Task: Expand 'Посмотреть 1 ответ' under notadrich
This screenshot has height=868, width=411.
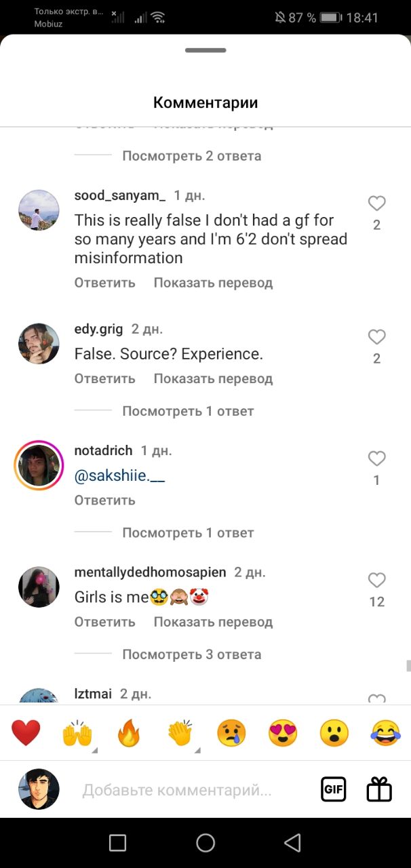Action: 188,533
